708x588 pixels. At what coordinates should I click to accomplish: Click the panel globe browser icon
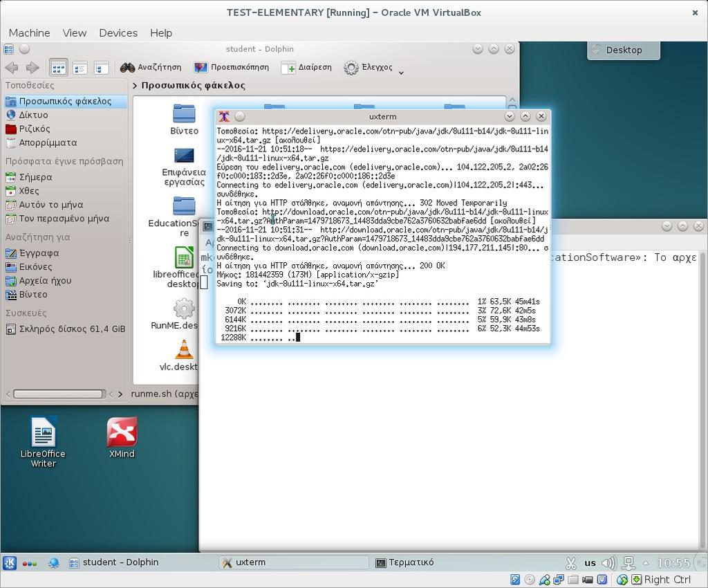pyautogui.click(x=54, y=562)
